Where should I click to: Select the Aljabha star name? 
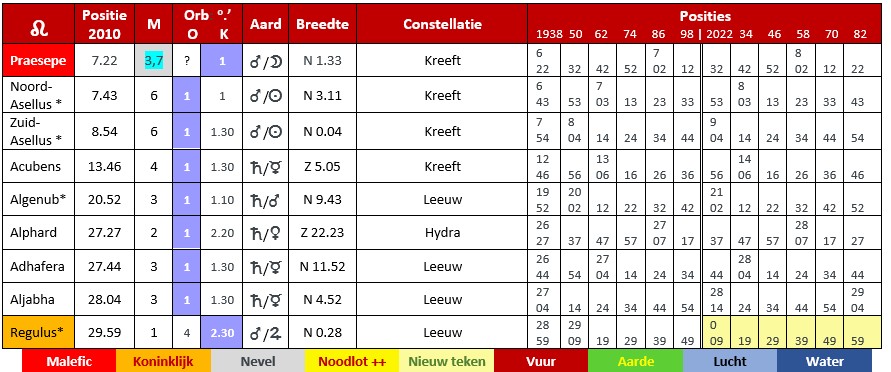click(32, 299)
